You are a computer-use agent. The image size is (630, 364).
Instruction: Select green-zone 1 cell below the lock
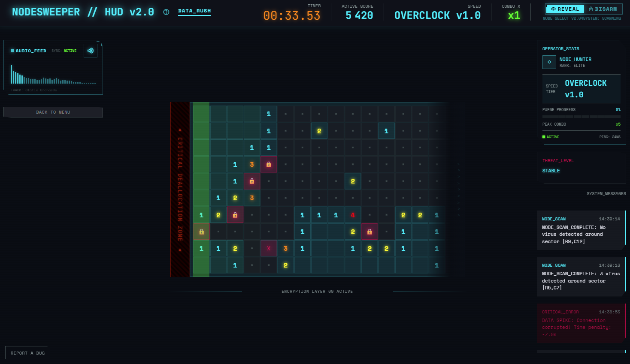click(x=201, y=248)
